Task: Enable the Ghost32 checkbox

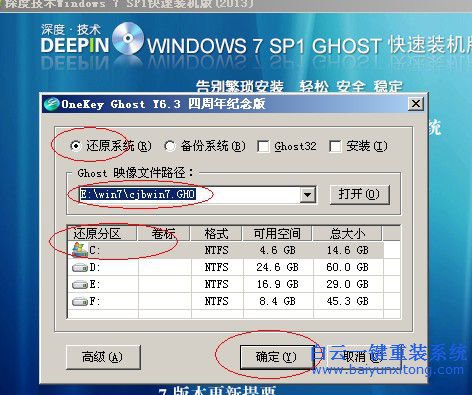Action: click(x=263, y=146)
